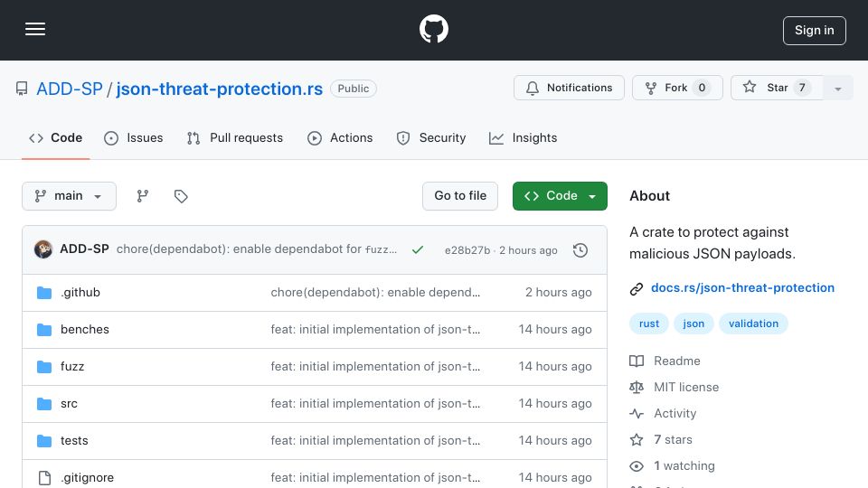The width and height of the screenshot is (868, 488).
Task: Click the src folder icon
Action: pyautogui.click(x=44, y=403)
